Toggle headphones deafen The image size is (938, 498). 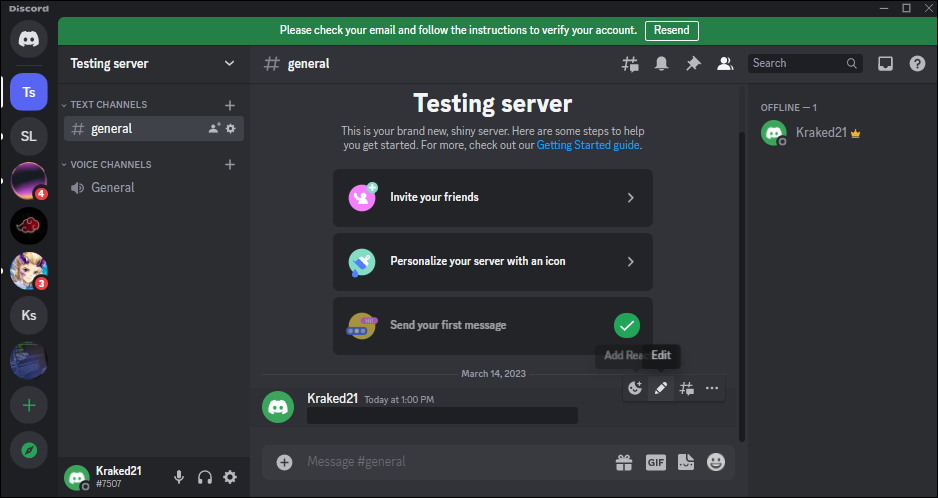[x=205, y=477]
